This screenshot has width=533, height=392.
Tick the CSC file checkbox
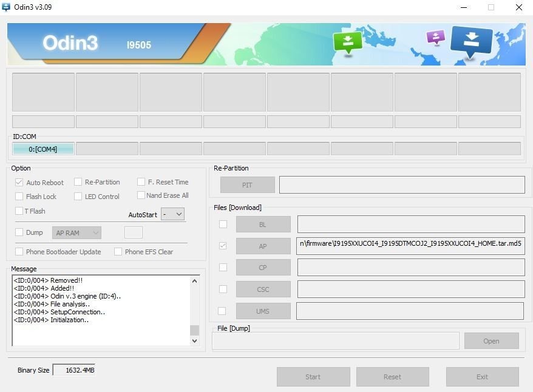223,289
